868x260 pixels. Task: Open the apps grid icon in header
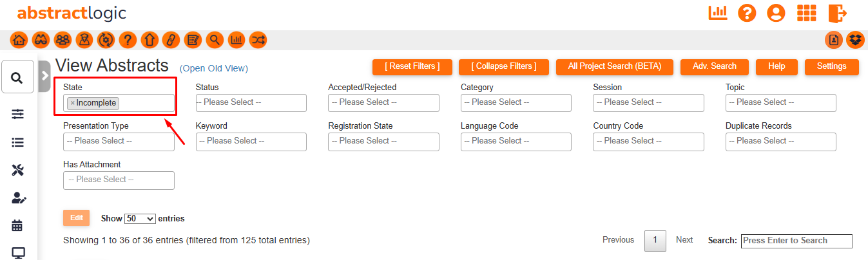click(807, 13)
